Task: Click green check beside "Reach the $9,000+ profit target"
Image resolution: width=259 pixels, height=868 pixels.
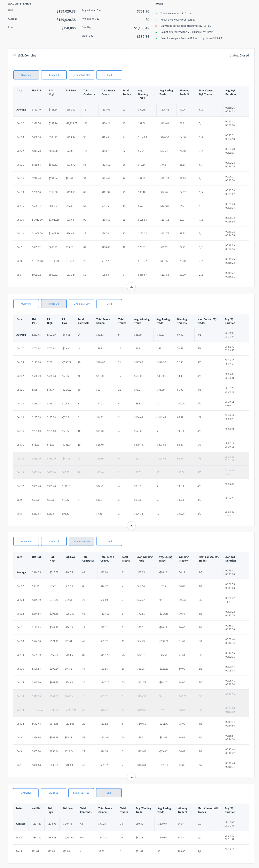Action: [x=156, y=20]
